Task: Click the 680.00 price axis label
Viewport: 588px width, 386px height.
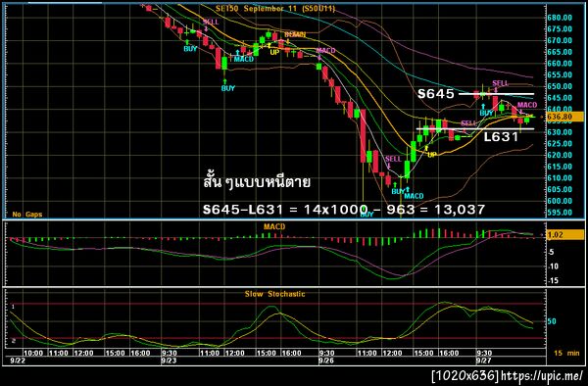Action: coord(560,18)
